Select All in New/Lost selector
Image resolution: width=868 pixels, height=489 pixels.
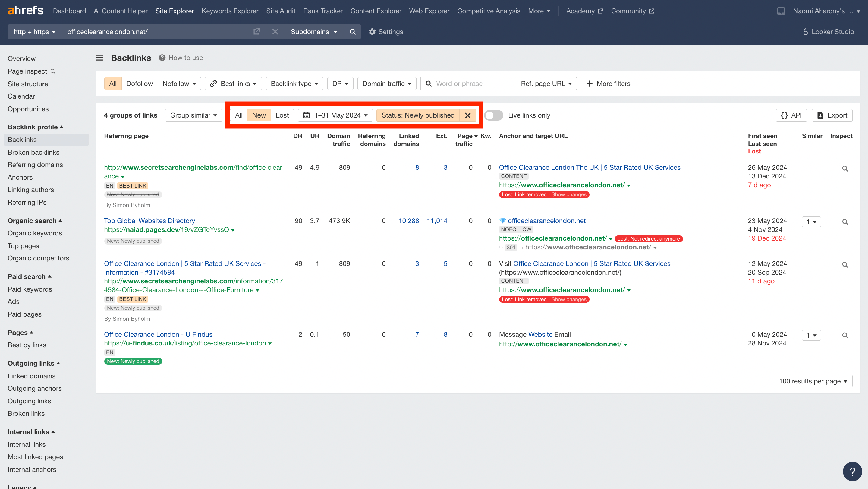(x=239, y=115)
